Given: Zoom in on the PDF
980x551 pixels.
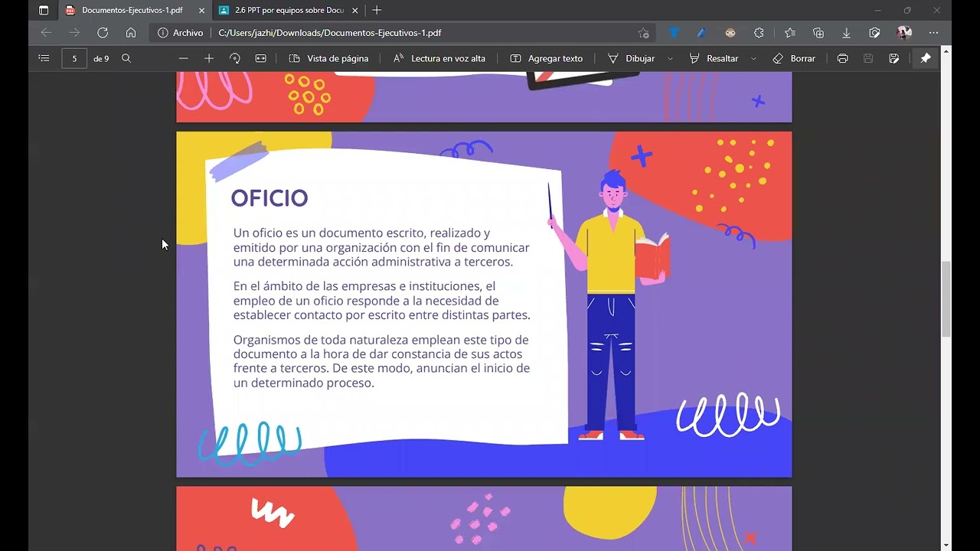Looking at the screenshot, I should 208,58.
